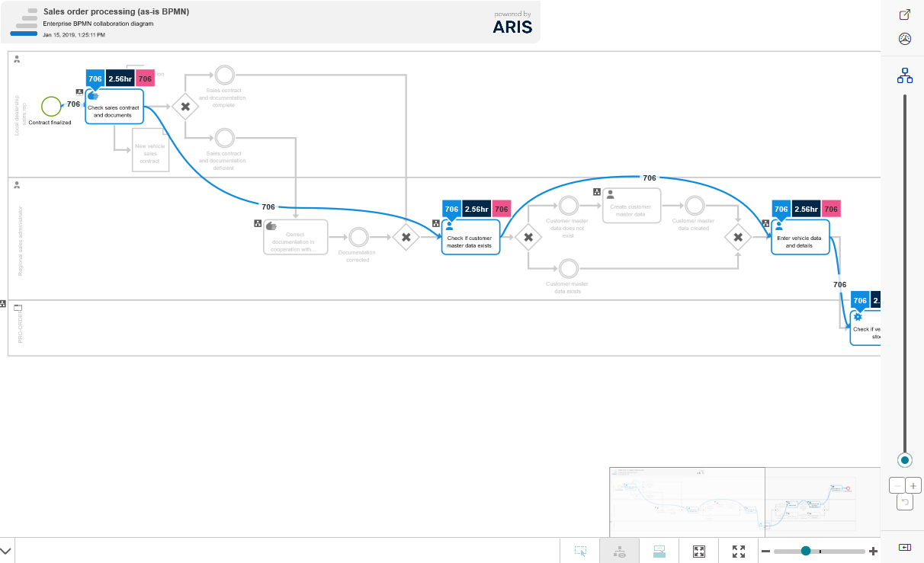Select 'Check sales contract and documents' task
The height and width of the screenshot is (563, 924).
114,105
